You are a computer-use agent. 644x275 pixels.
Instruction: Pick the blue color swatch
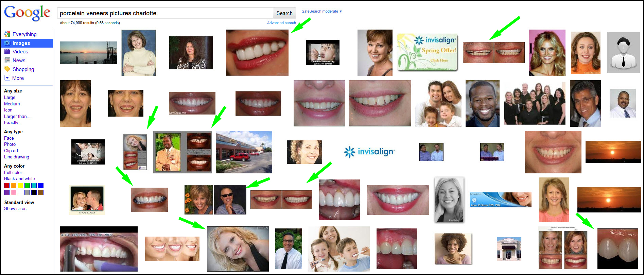click(41, 186)
